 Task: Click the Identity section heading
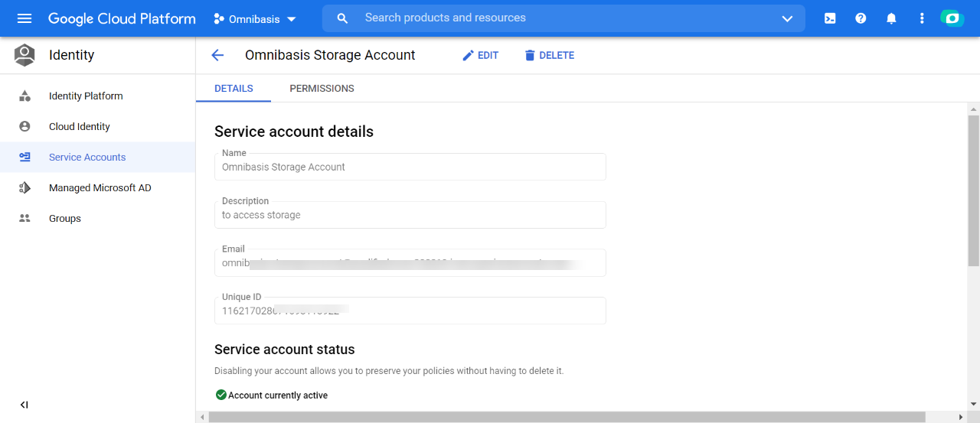tap(71, 55)
